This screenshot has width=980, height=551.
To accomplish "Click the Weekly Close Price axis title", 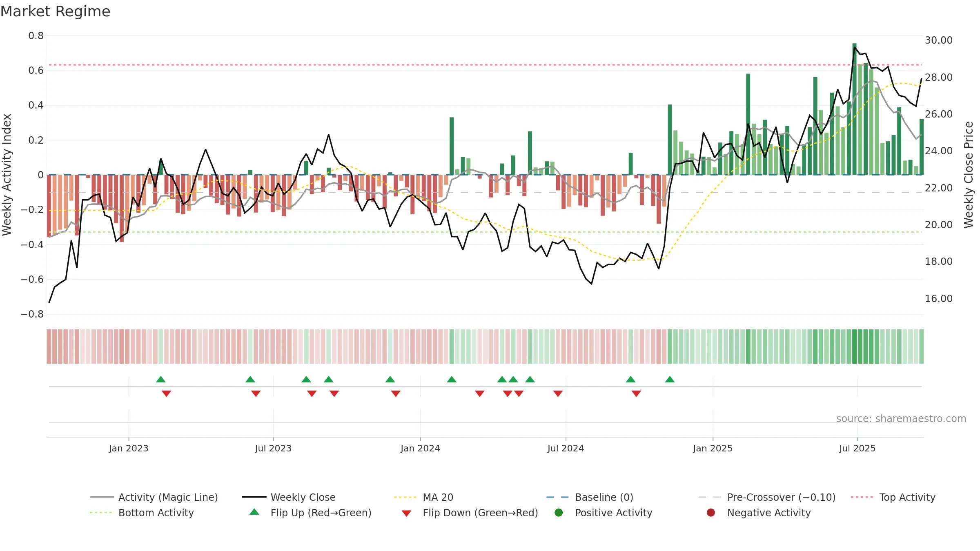I will (969, 175).
